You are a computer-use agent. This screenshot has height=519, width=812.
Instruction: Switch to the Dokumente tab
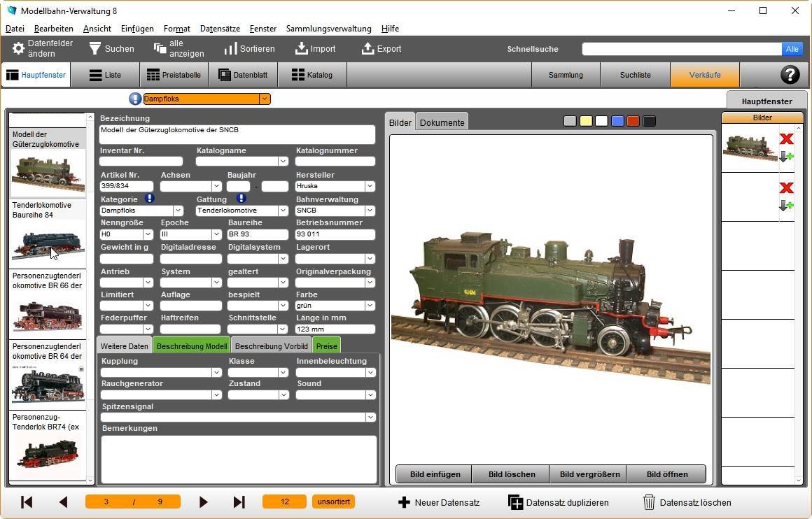click(x=442, y=122)
